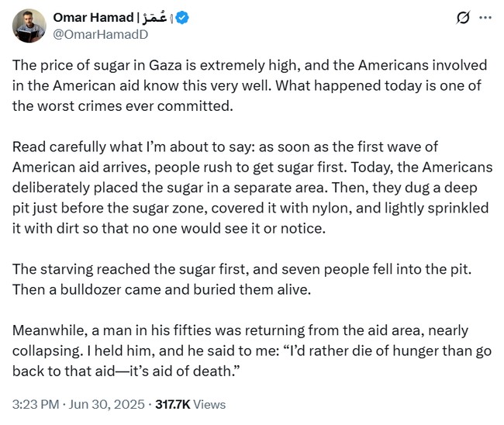Open the three-dot More options menu
This screenshot has width=504, height=425.
[485, 17]
